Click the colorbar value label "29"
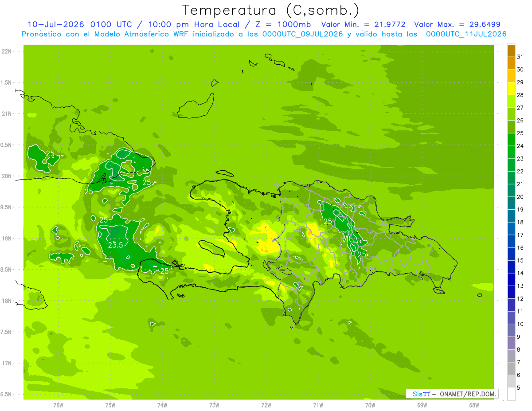Screen dimensions: 532x411 (x=520, y=82)
